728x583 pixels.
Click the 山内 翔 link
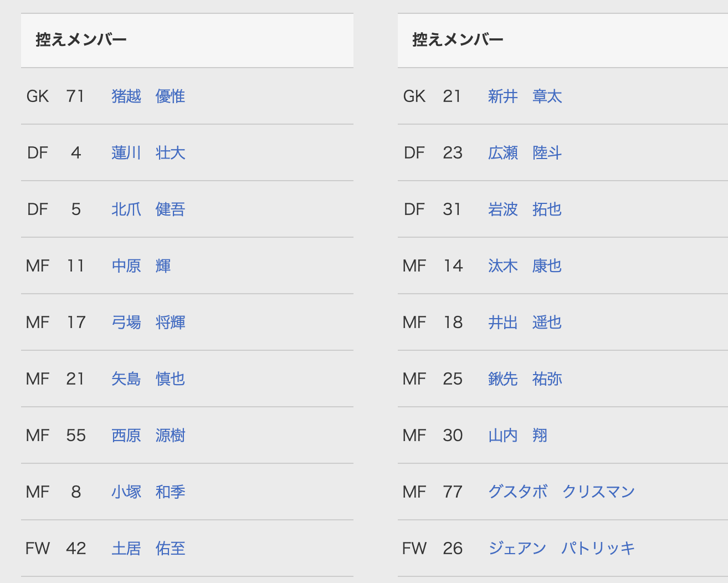pos(517,436)
